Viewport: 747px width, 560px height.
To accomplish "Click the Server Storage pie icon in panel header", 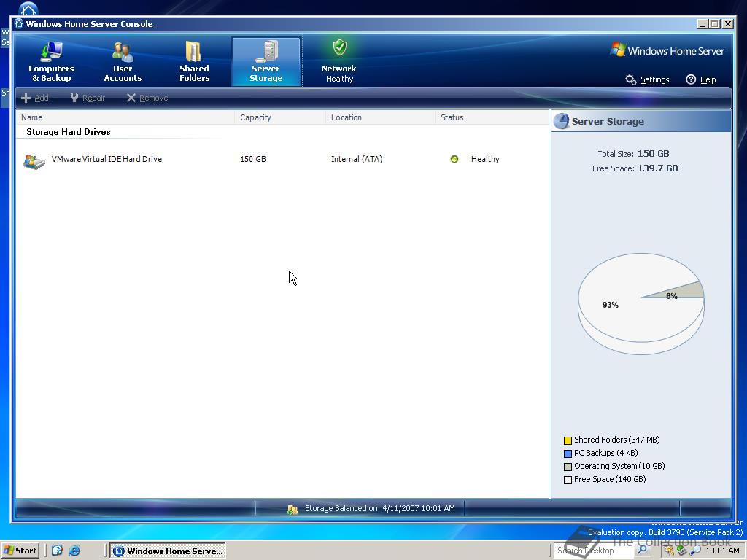I will pyautogui.click(x=561, y=122).
